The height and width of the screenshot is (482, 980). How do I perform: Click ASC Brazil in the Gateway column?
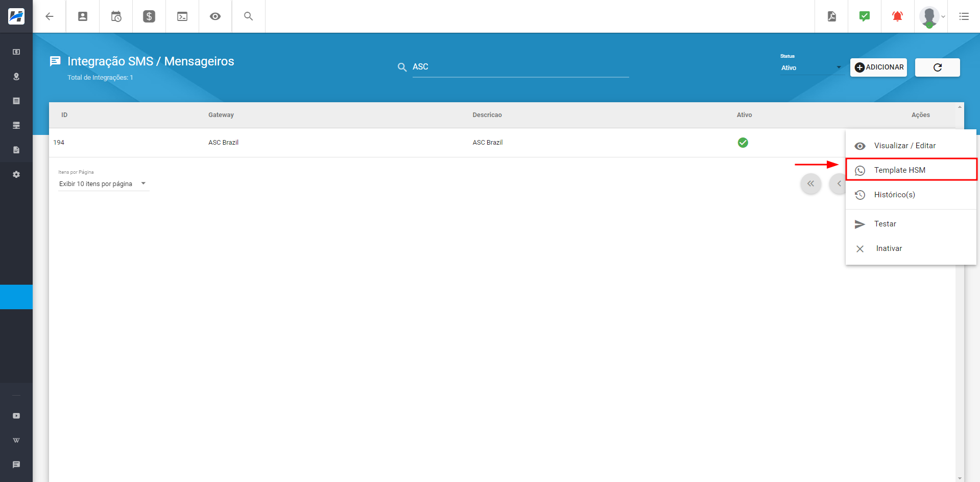click(223, 143)
